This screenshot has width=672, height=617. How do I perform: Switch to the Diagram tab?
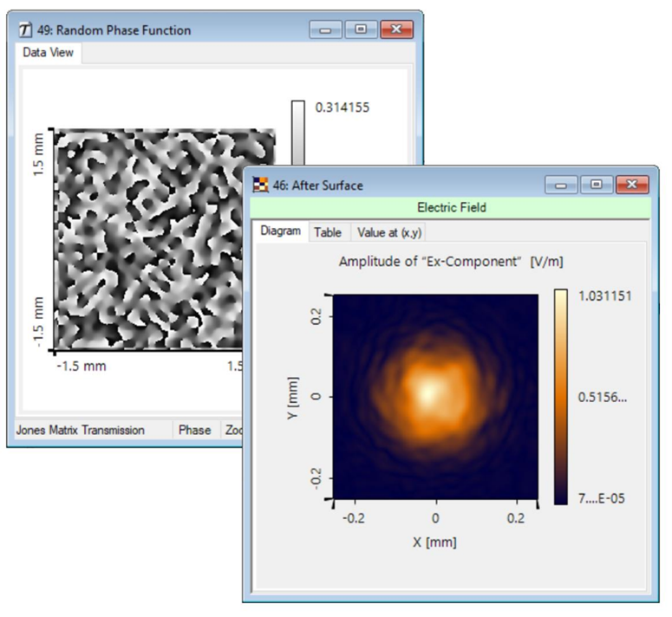[280, 231]
